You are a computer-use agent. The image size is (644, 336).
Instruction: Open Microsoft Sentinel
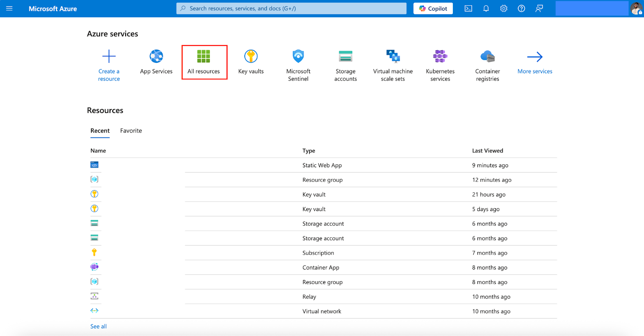(298, 65)
